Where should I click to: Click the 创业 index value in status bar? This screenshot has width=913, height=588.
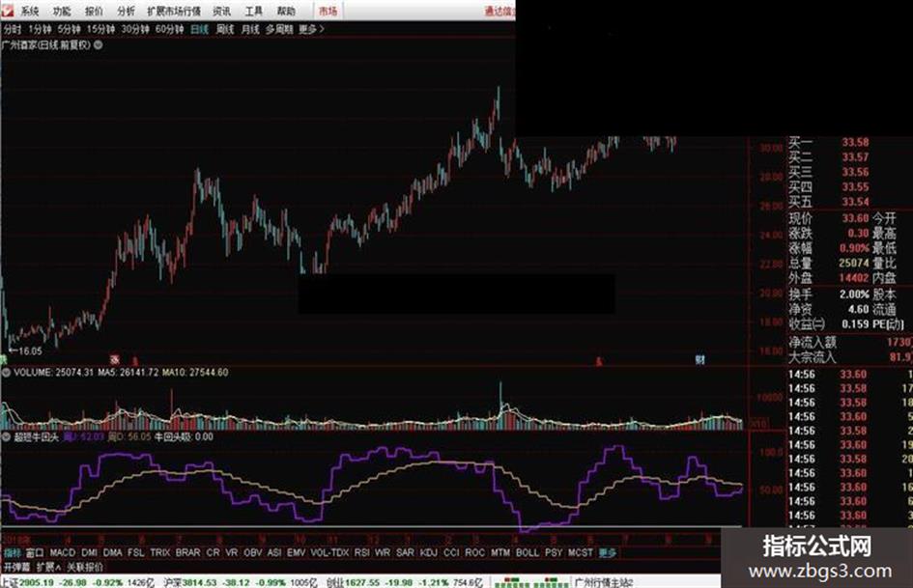point(363,583)
